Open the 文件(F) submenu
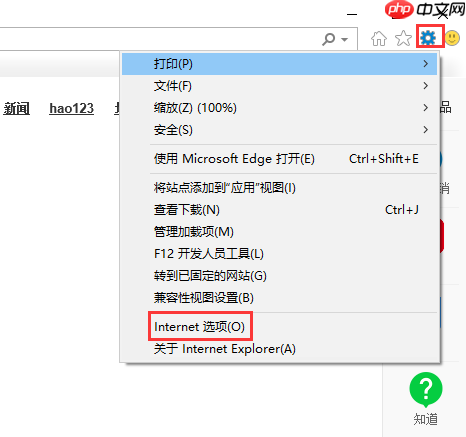Viewport: 466px width, 437px height. click(279, 86)
